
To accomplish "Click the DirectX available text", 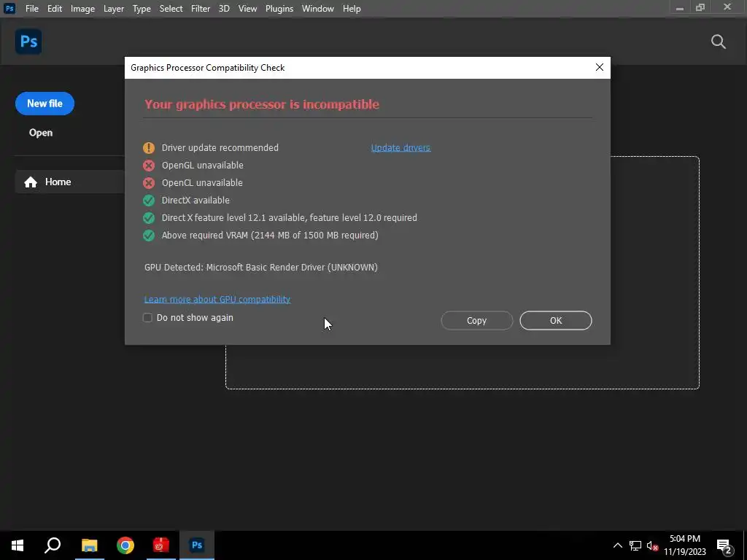I will coord(196,201).
